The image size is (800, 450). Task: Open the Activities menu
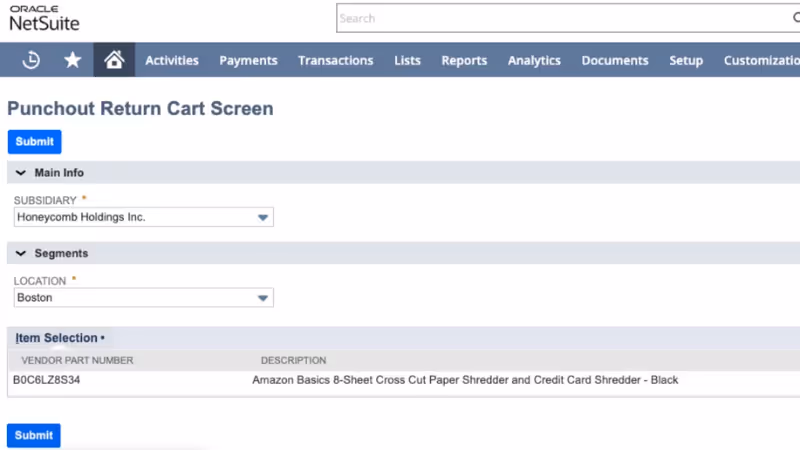(x=172, y=60)
